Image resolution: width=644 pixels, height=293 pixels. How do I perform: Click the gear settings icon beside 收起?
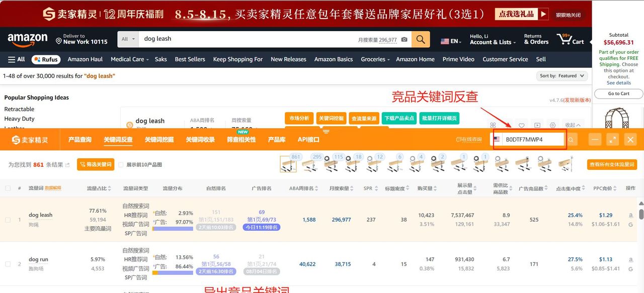(x=553, y=125)
